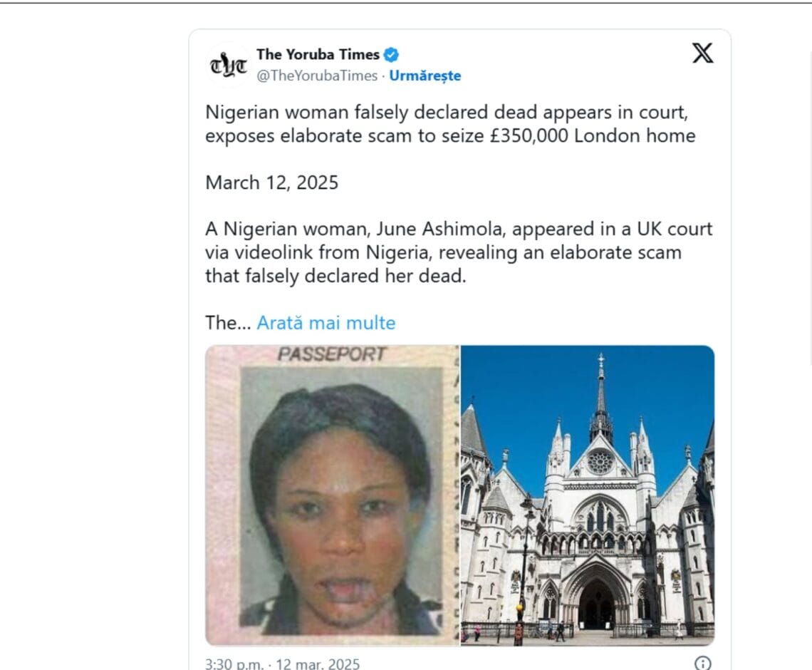Click the headline about woman falsely declared dead
Image resolution: width=812 pixels, height=670 pixels.
tap(449, 125)
